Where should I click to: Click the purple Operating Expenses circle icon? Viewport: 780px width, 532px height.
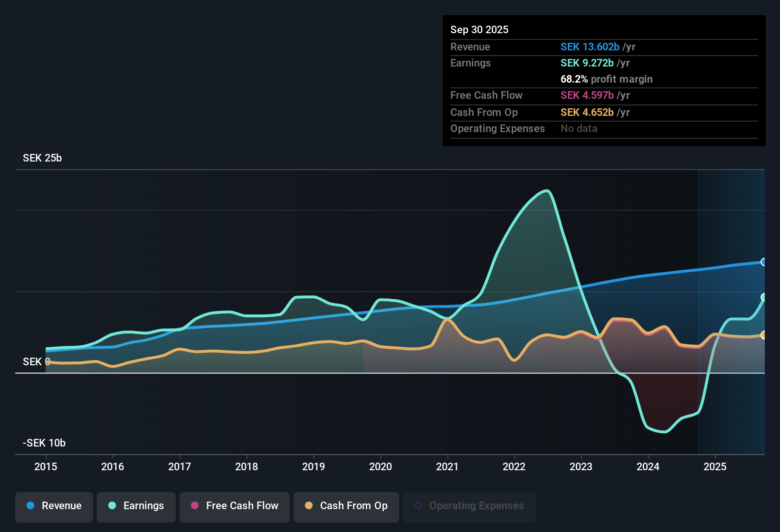(419, 505)
